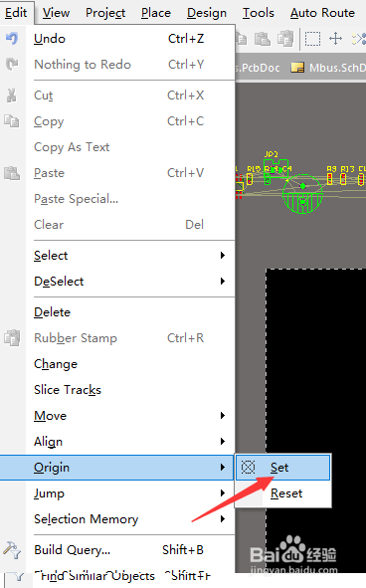Click the Find Similar Objects filter icon
This screenshot has height=588, width=366.
tap(15, 577)
